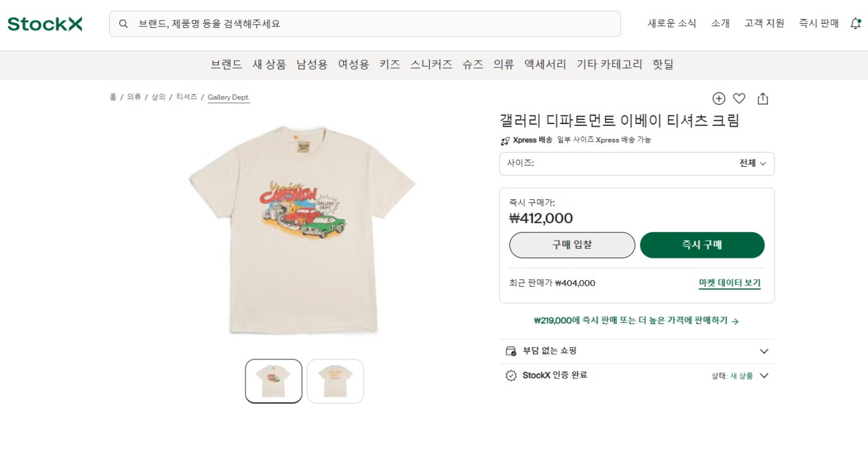Click the heart icon to favorite this item
Image resolution: width=868 pixels, height=457 pixels.
[x=739, y=98]
